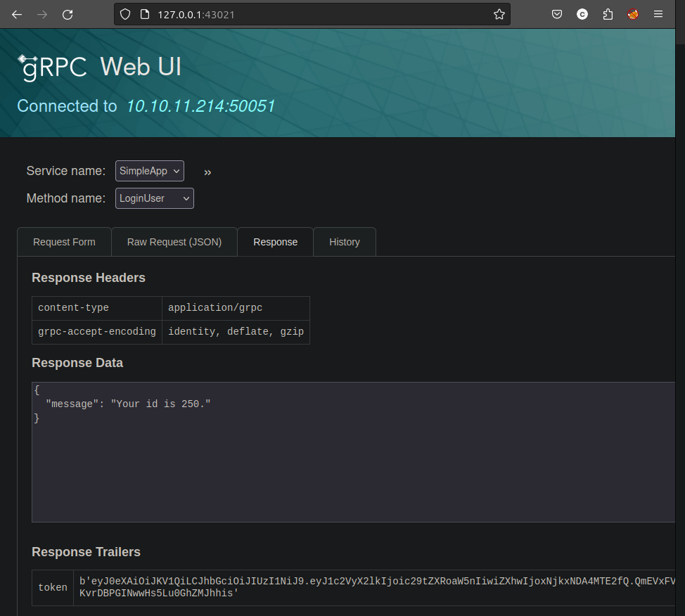Click the browser back arrow
The image size is (685, 616).
click(17, 14)
